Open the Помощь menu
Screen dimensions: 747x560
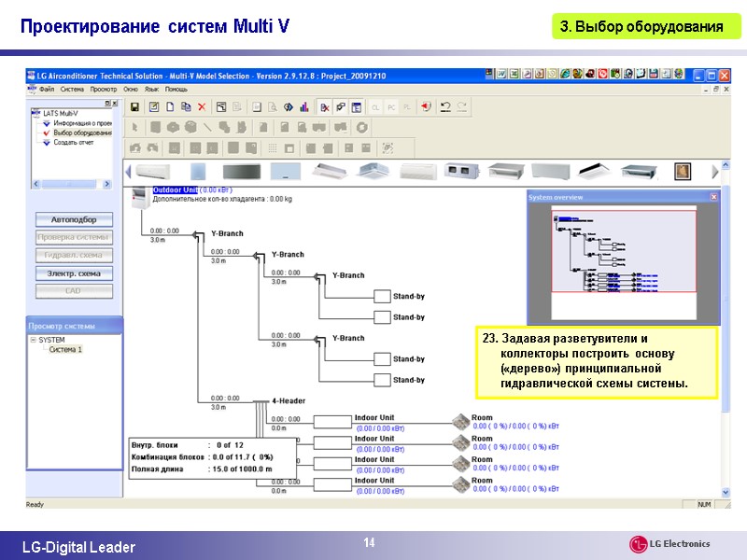click(176, 89)
